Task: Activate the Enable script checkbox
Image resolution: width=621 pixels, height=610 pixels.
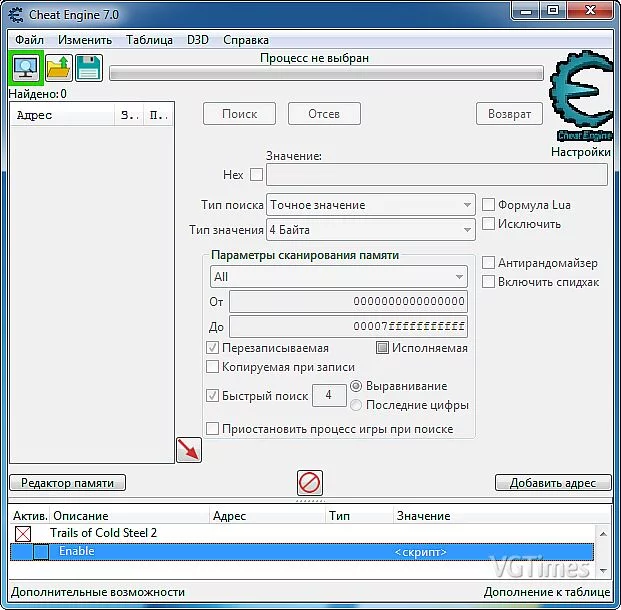Action: pyautogui.click(x=41, y=552)
